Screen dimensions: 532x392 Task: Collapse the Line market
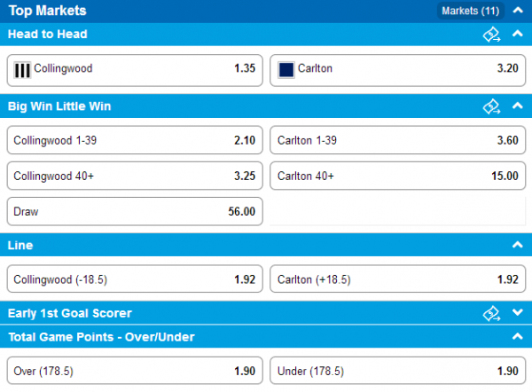click(518, 245)
